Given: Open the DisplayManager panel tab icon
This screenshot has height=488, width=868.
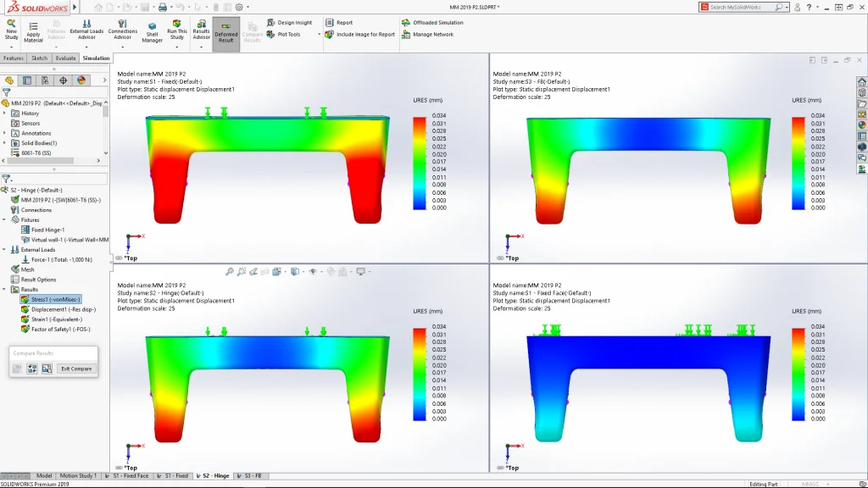Looking at the screenshot, I should coord(81,80).
